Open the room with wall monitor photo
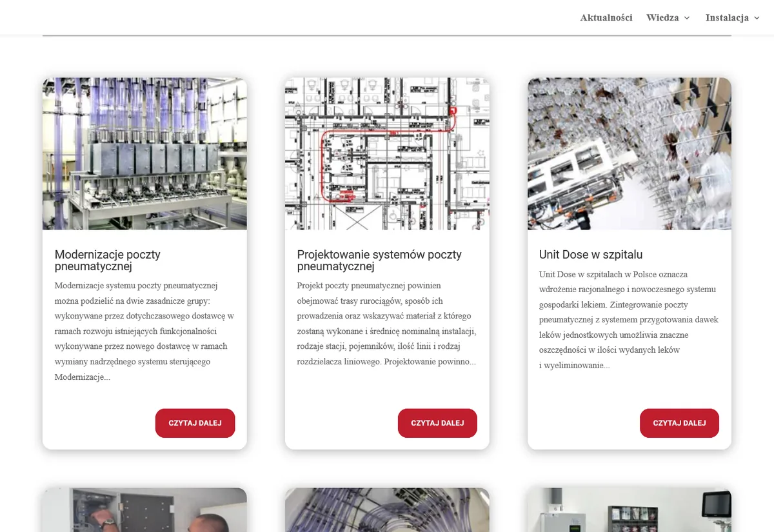 (630, 509)
